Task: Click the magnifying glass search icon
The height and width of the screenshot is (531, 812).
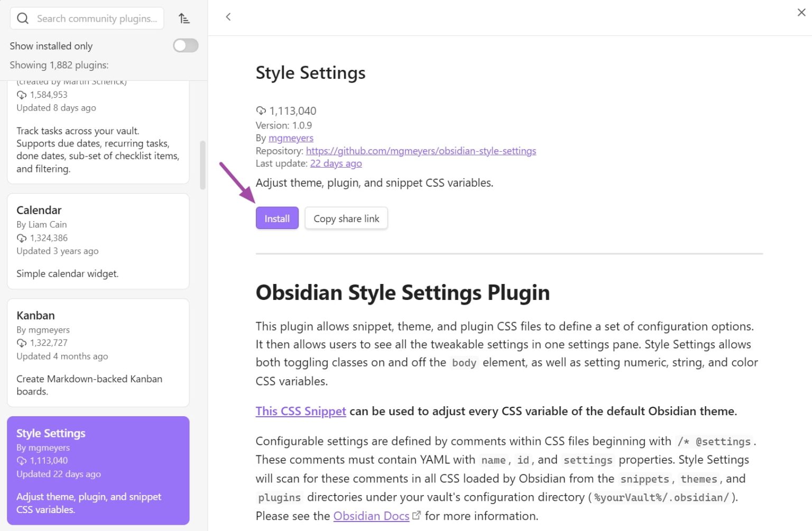Action: (22, 18)
